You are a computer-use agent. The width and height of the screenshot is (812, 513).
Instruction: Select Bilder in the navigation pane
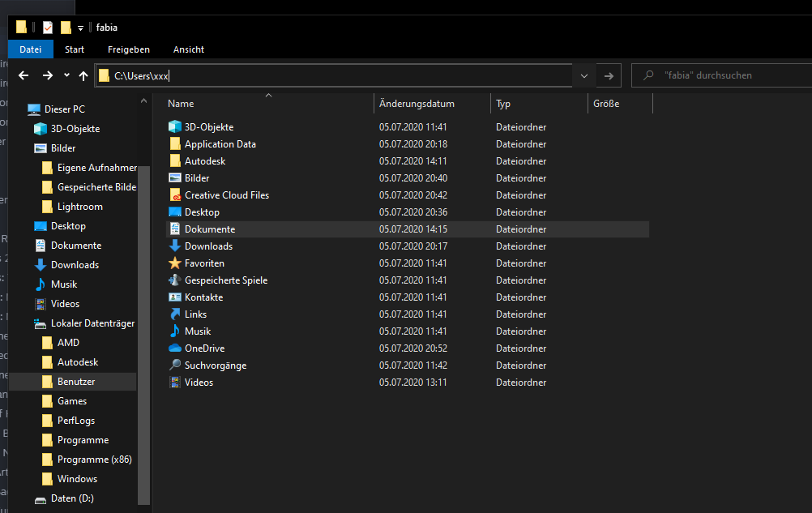pyautogui.click(x=63, y=148)
